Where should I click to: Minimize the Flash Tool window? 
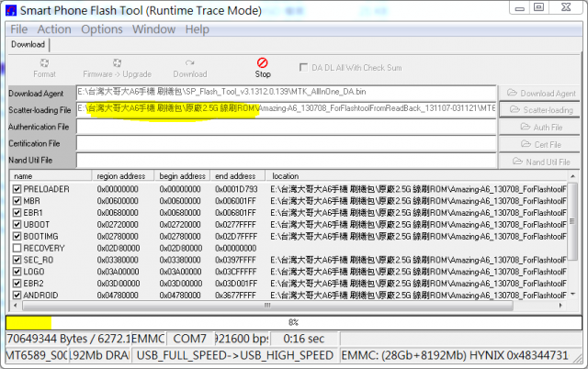519,8
